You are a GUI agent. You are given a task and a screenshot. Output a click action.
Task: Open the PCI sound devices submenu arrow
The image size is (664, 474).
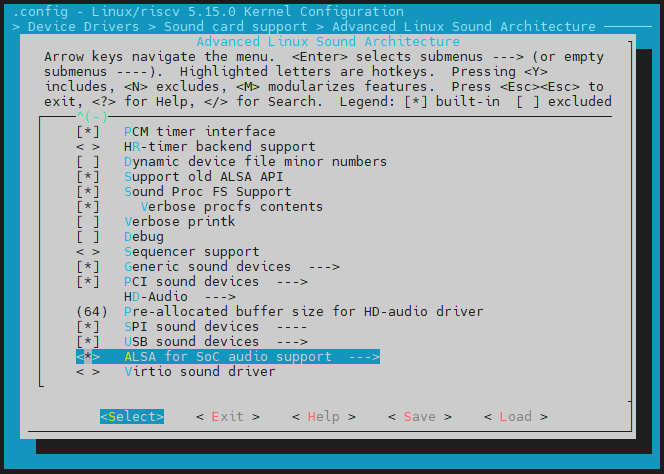point(292,282)
